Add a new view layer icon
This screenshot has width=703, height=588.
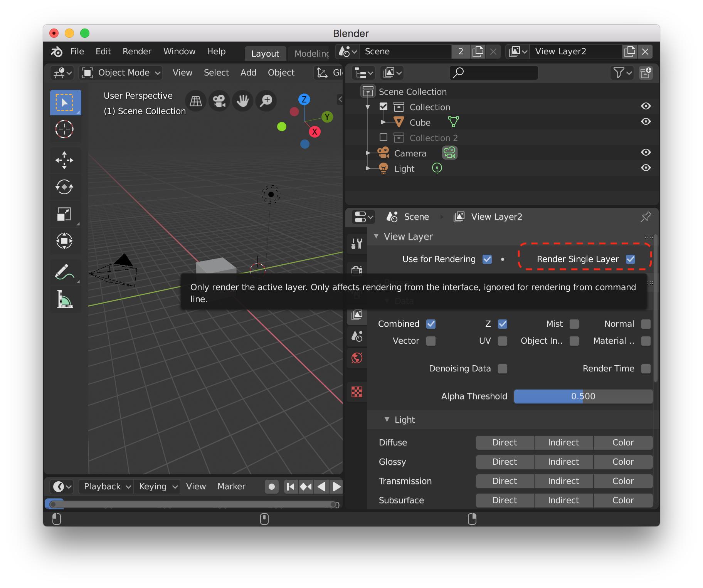point(630,52)
